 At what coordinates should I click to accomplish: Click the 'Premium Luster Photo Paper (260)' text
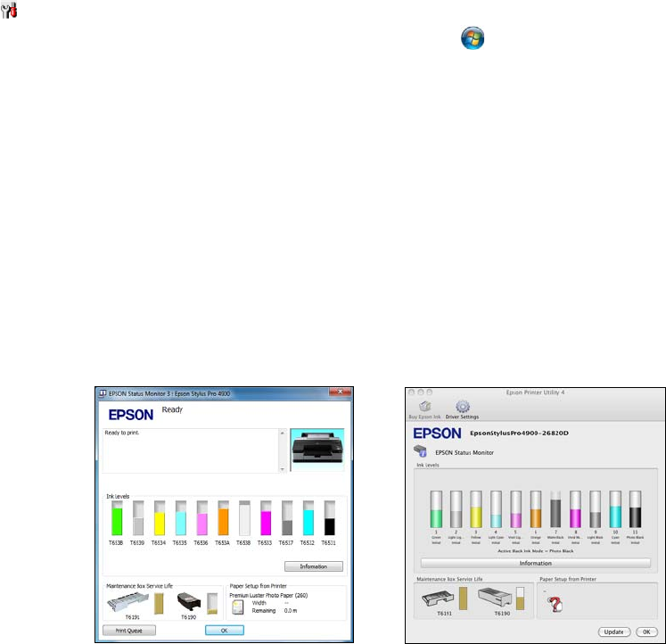pyautogui.click(x=268, y=595)
